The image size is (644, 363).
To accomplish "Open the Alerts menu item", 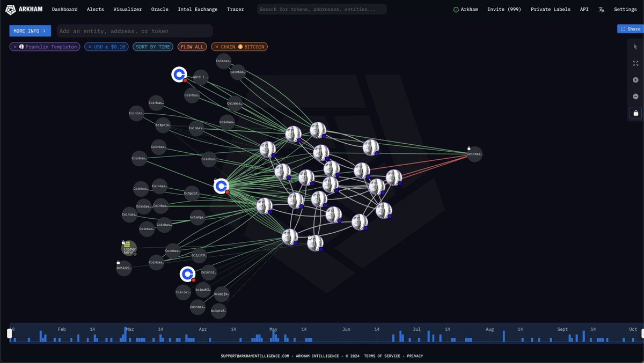I will click(96, 9).
